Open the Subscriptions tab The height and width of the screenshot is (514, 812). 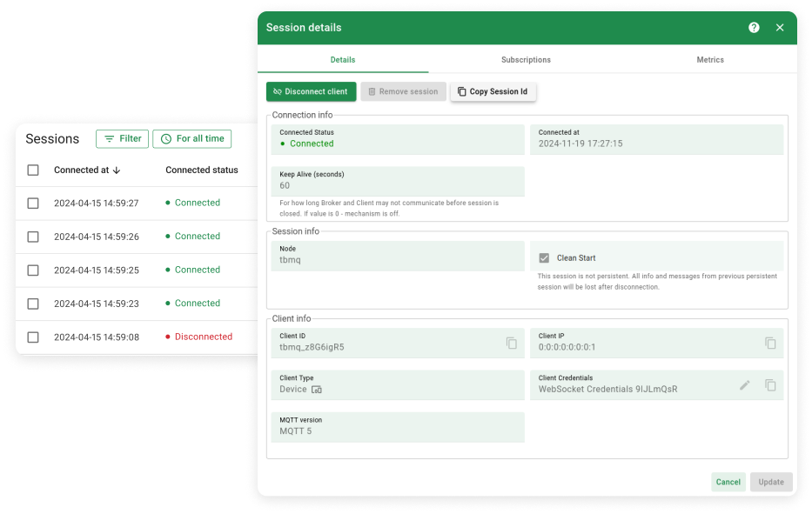(526, 59)
